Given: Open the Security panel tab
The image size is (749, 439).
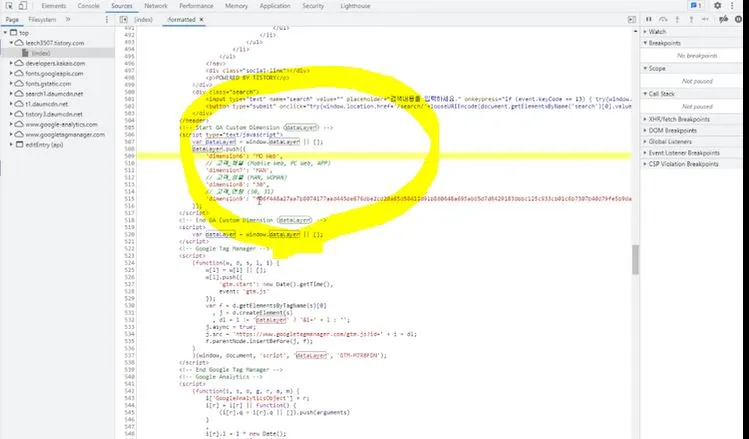Looking at the screenshot, I should pos(313,6).
